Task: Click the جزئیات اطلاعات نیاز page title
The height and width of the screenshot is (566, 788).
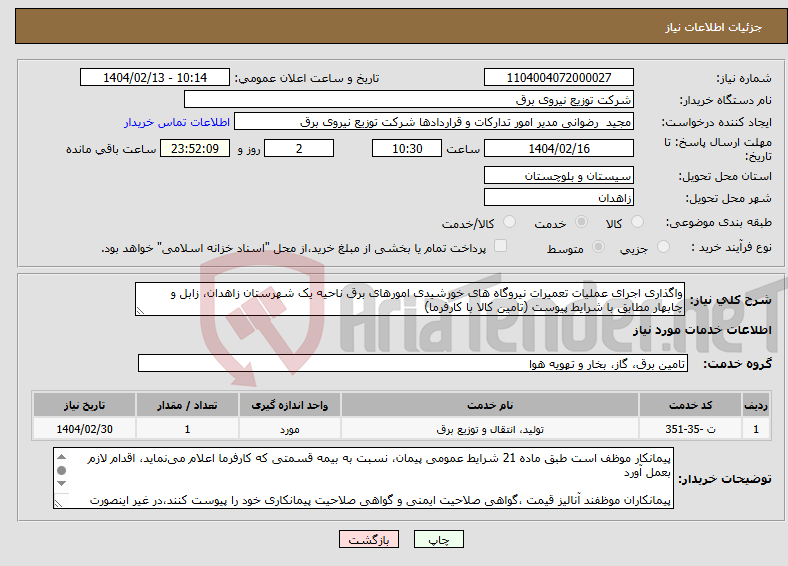Action: 714,27
